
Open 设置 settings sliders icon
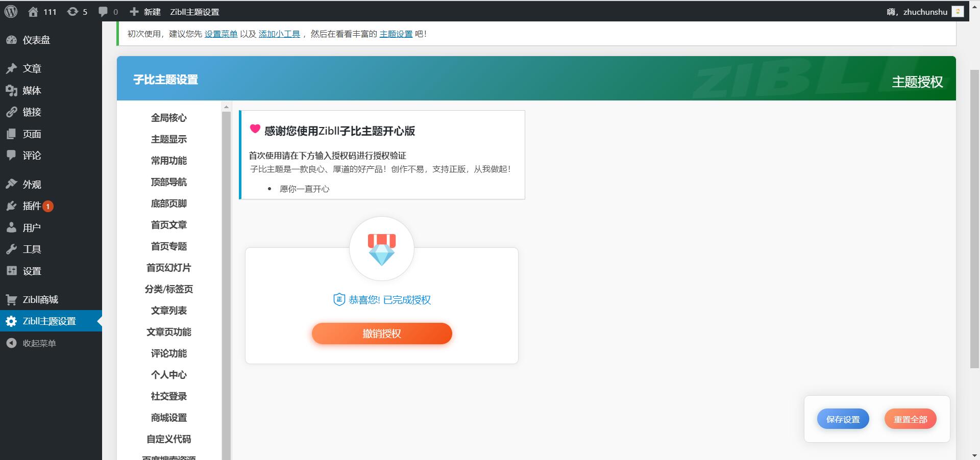tap(11, 271)
